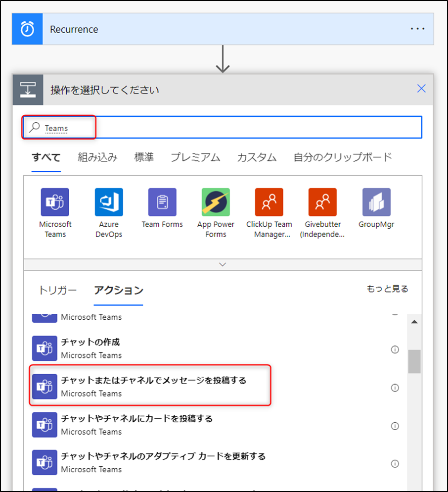Show info for チャットの作成 action
The width and height of the screenshot is (448, 492).
click(395, 349)
